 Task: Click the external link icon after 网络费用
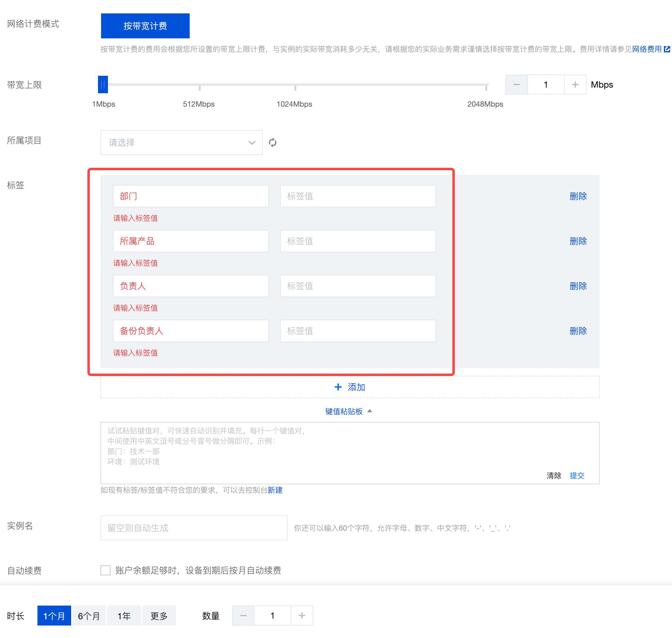[667, 49]
